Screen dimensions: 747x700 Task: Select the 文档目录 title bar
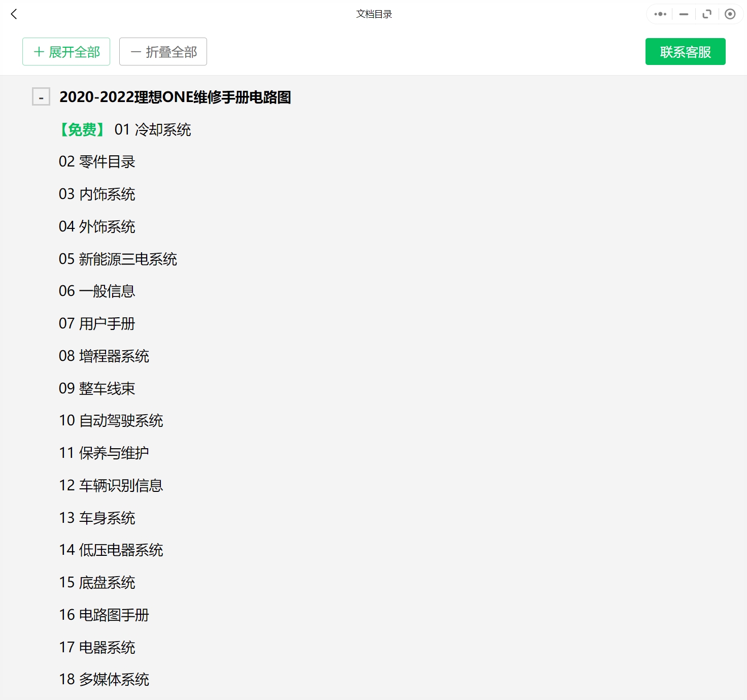coord(373,14)
